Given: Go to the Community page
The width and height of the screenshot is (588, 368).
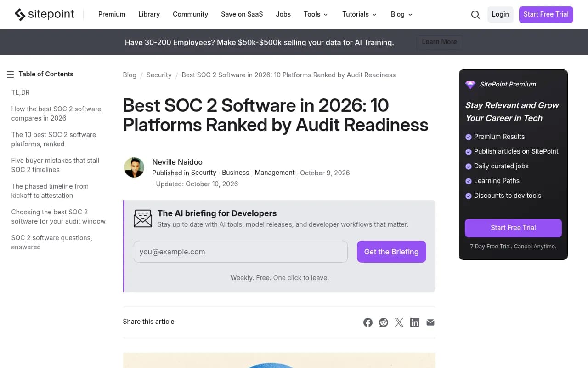Looking at the screenshot, I should coord(190,14).
